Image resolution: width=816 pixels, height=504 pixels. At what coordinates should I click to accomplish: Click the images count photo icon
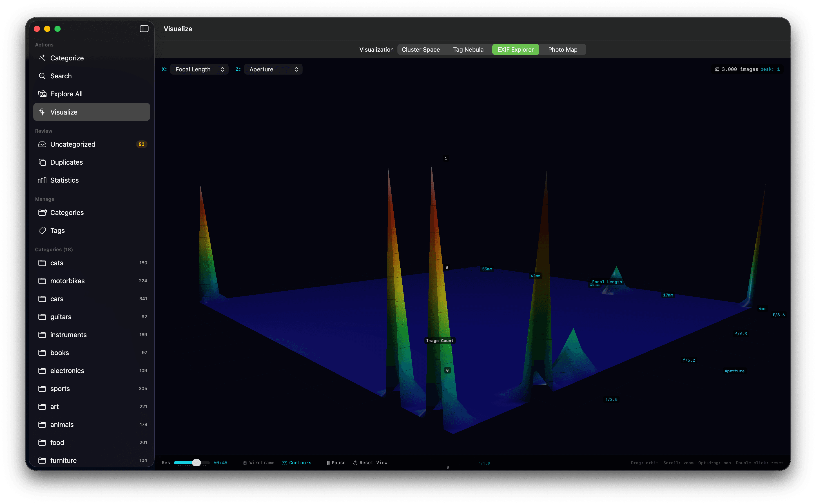(717, 69)
